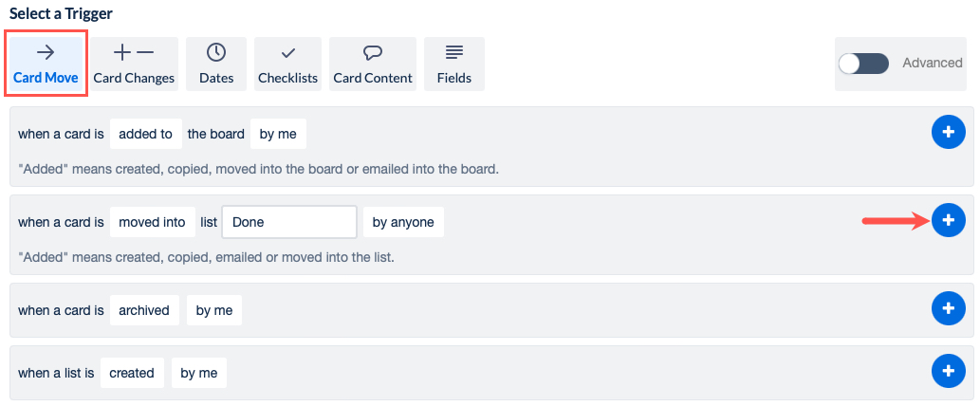The width and height of the screenshot is (980, 406).
Task: Change the 'created' option
Action: point(132,373)
